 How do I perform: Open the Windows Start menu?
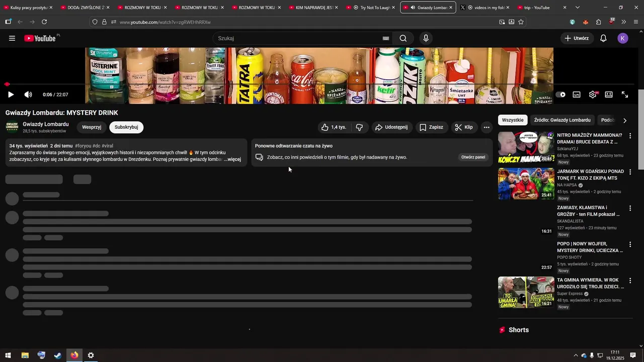click(8, 355)
